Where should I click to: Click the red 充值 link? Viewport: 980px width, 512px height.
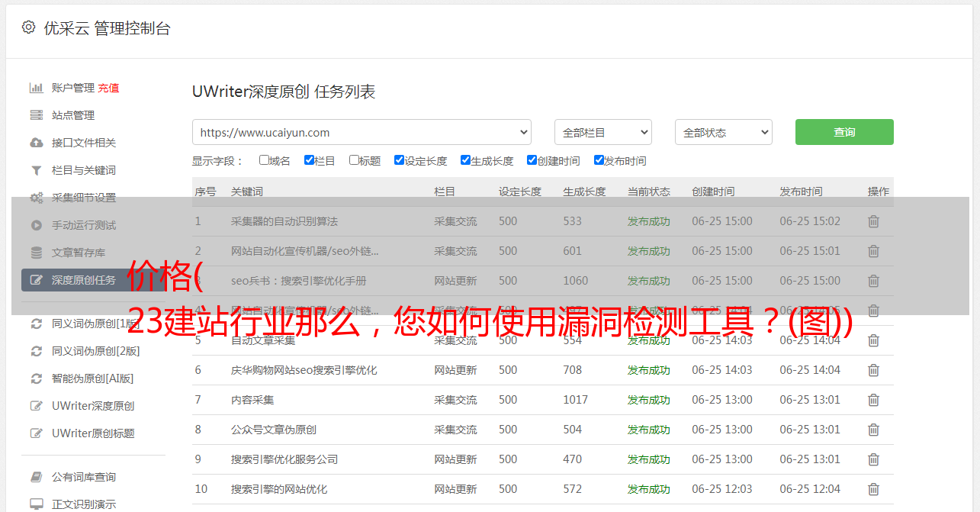(108, 88)
